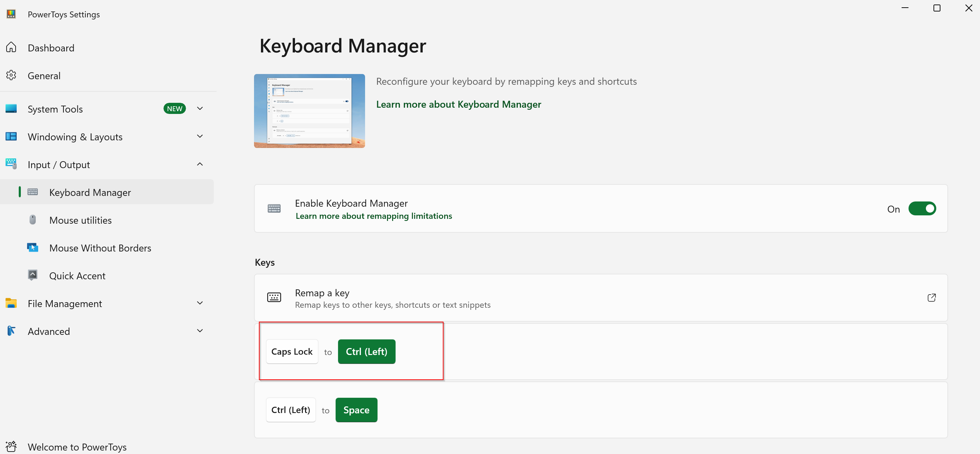Screen dimensions: 980x454
Task: Expand System Tools chevron
Action: point(200,108)
